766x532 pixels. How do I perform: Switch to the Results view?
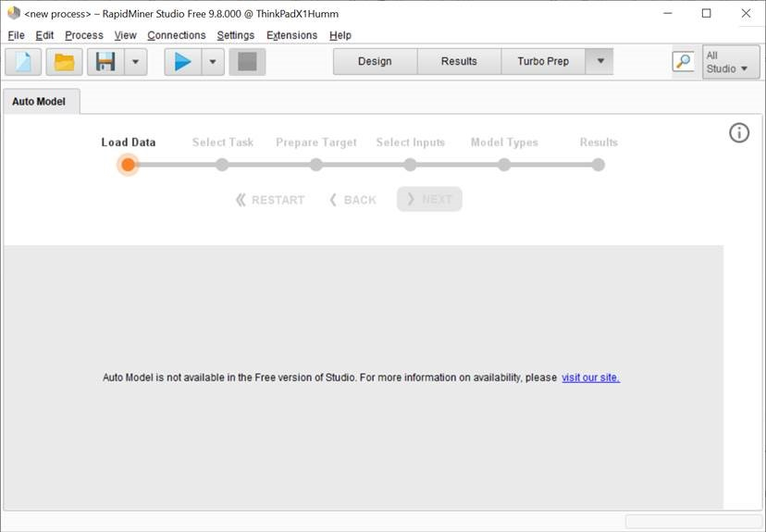click(459, 62)
